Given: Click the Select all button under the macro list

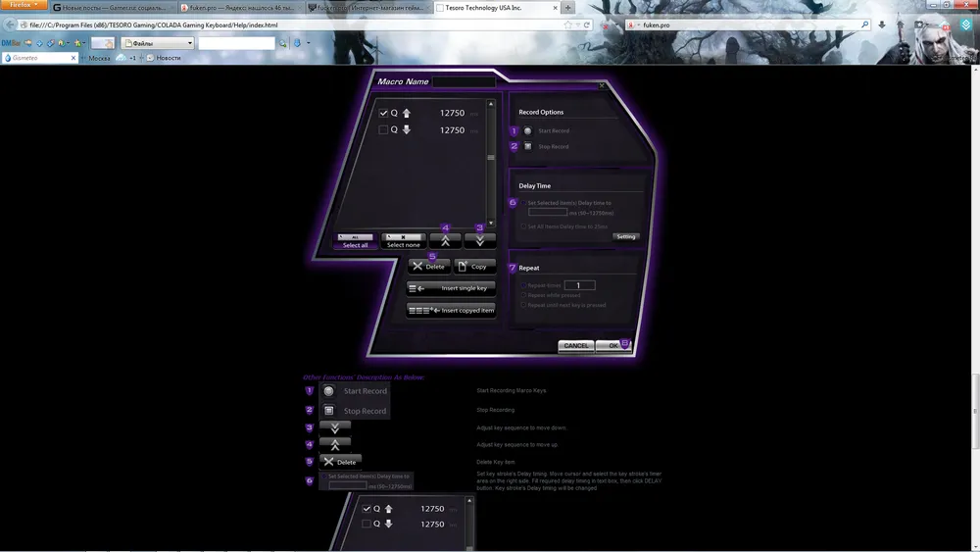Looking at the screenshot, I should (x=355, y=240).
